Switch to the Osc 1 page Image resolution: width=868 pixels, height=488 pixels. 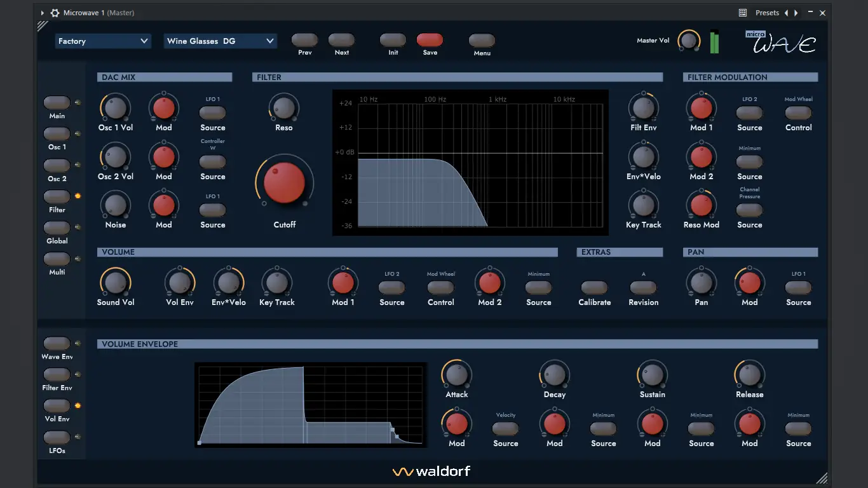coord(57,133)
